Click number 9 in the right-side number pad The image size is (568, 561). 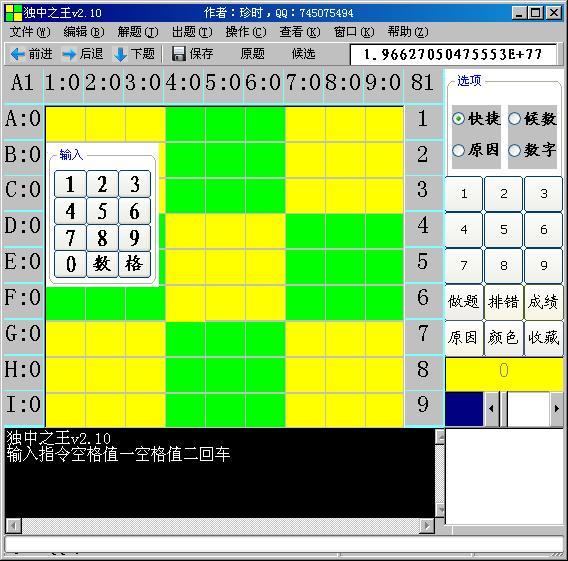pos(543,265)
